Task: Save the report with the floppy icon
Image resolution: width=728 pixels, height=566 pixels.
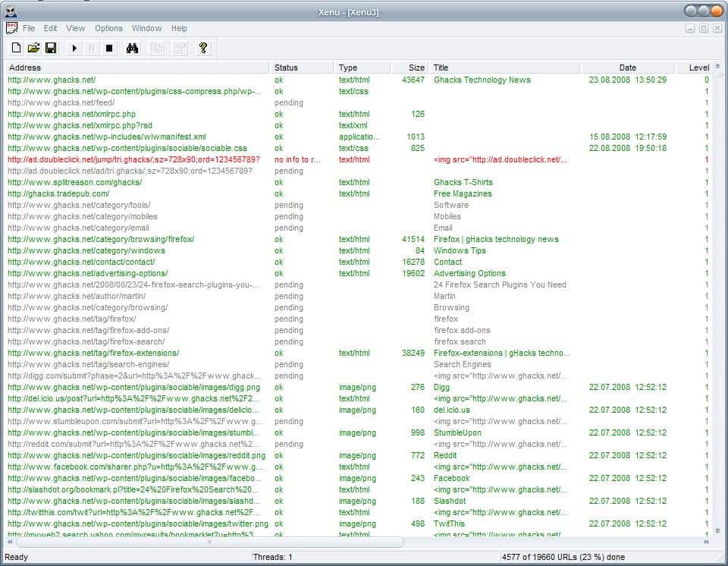Action: click(x=51, y=48)
